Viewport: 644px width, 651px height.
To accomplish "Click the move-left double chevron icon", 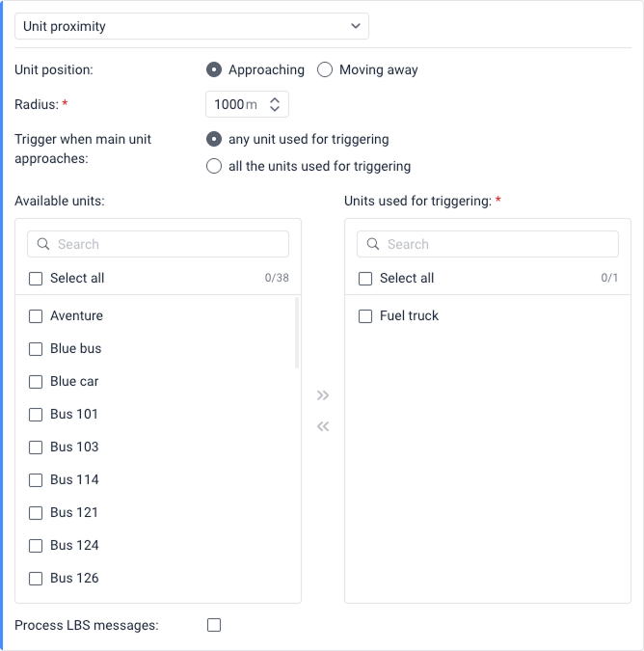I will point(323,426).
